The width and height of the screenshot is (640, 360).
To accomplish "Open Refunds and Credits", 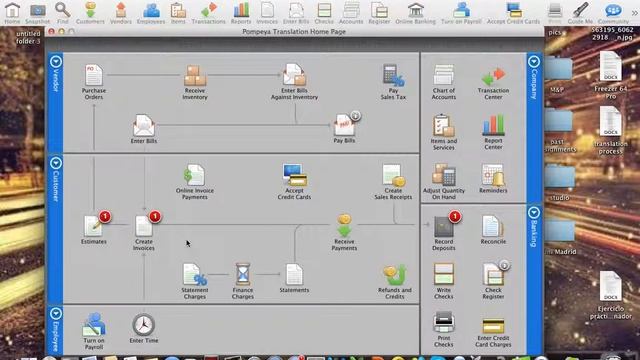I will click(x=395, y=282).
